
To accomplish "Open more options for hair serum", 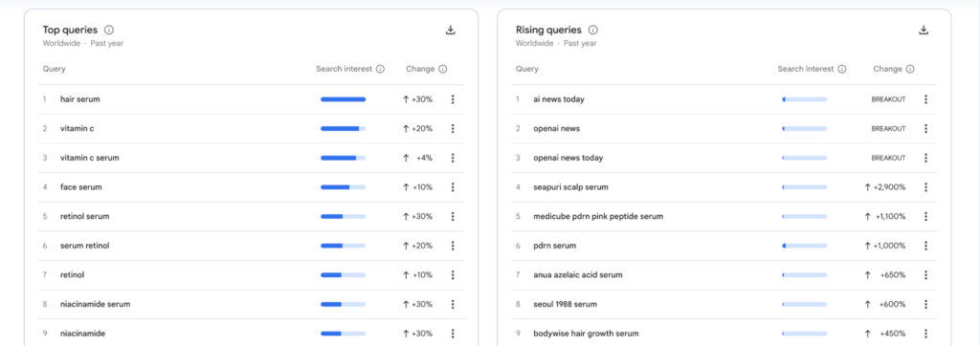I will coord(453,99).
